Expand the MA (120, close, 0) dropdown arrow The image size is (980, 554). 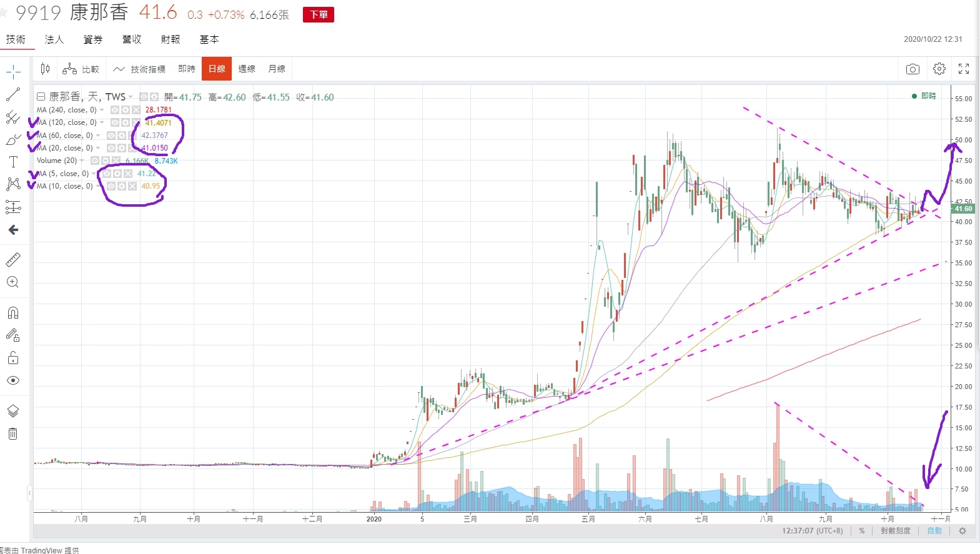point(102,122)
